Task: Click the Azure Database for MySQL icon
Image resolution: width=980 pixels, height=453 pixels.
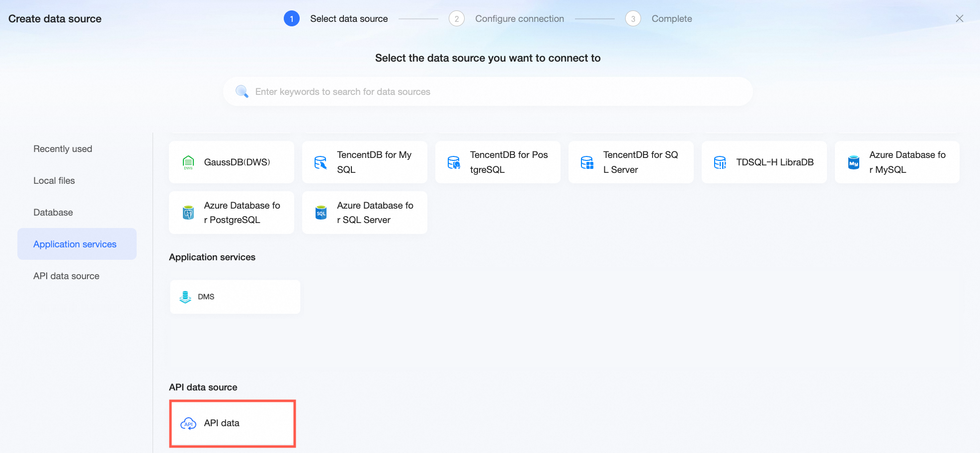Action: [x=854, y=162]
